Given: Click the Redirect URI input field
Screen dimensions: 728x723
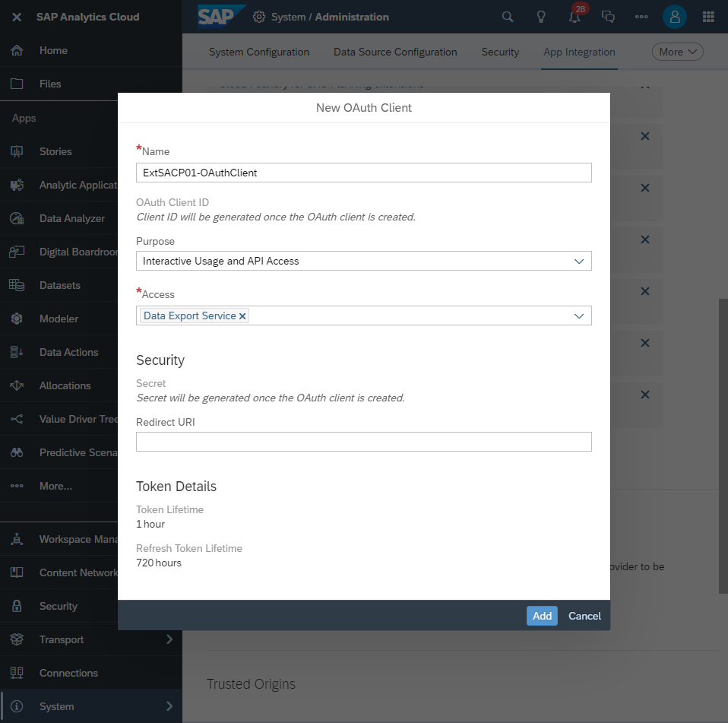Looking at the screenshot, I should coord(364,442).
